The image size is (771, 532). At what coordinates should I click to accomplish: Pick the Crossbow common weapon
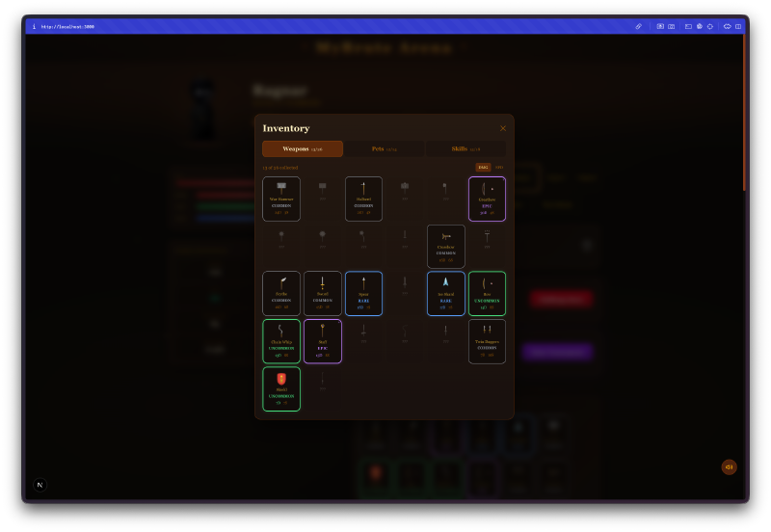click(445, 246)
